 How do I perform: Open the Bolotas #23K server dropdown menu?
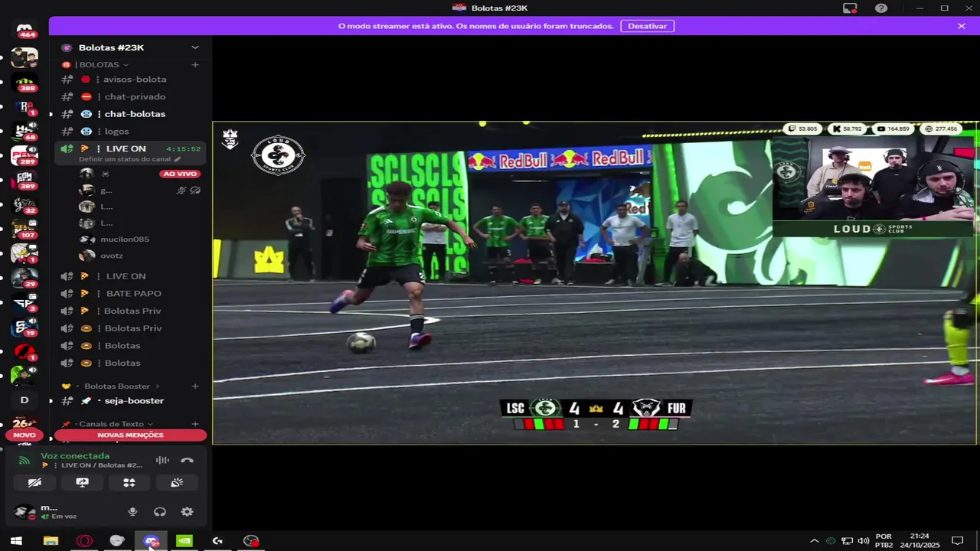[x=195, y=47]
